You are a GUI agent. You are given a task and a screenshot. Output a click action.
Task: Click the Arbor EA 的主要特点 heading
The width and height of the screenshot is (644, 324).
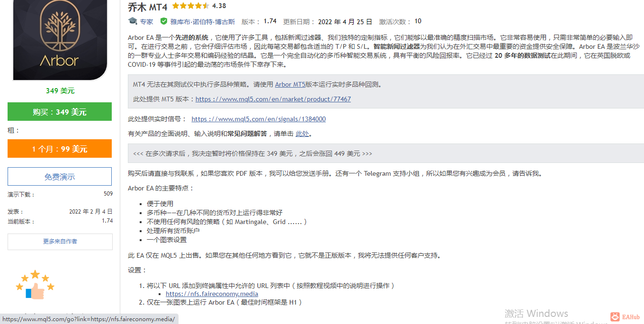(x=161, y=189)
